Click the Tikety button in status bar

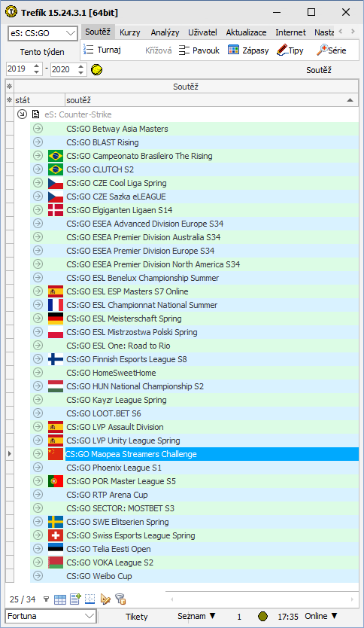click(137, 617)
